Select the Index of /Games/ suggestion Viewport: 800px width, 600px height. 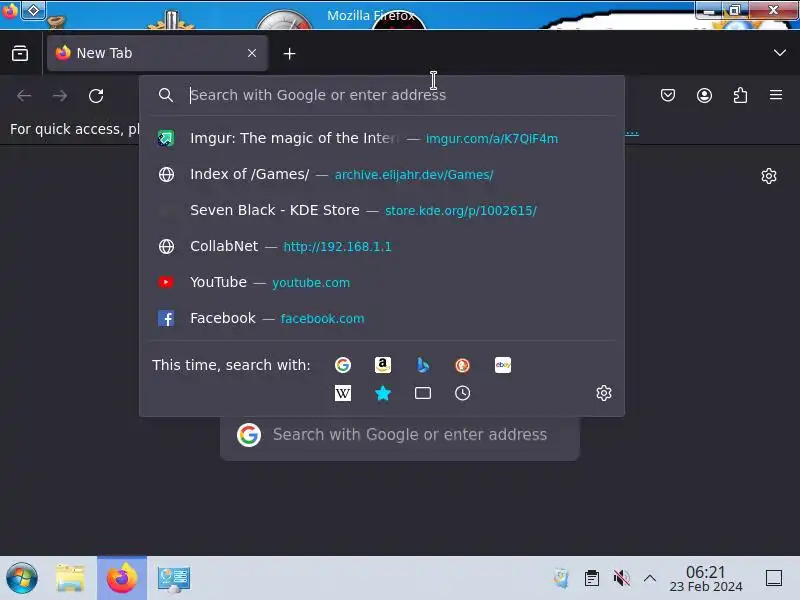382,174
